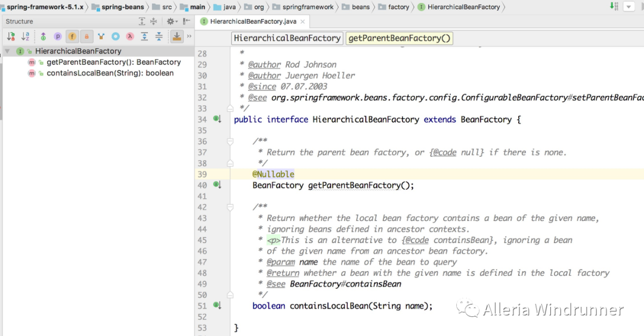Hide the Structure tool window
644x336 pixels.
point(185,21)
